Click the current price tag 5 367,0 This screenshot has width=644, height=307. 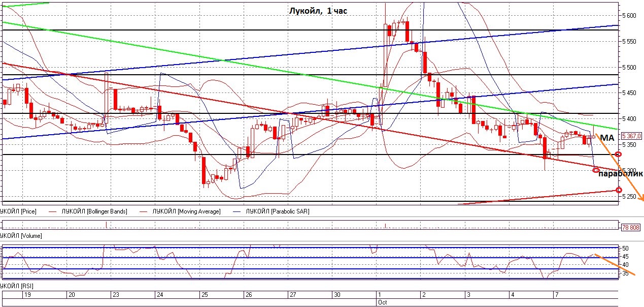tap(632, 136)
